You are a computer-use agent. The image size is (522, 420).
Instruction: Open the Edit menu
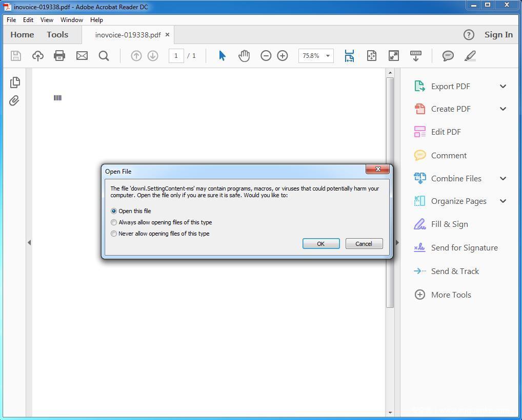coord(28,20)
